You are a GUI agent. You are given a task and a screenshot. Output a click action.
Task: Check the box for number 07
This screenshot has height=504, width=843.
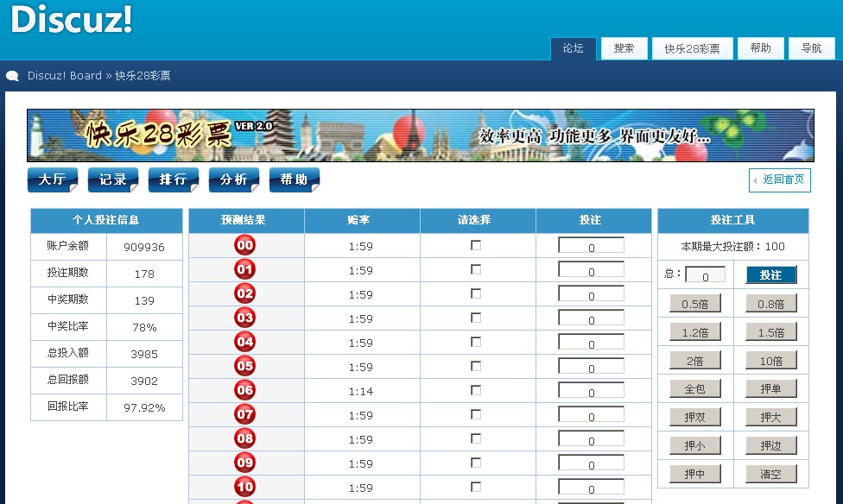click(476, 414)
